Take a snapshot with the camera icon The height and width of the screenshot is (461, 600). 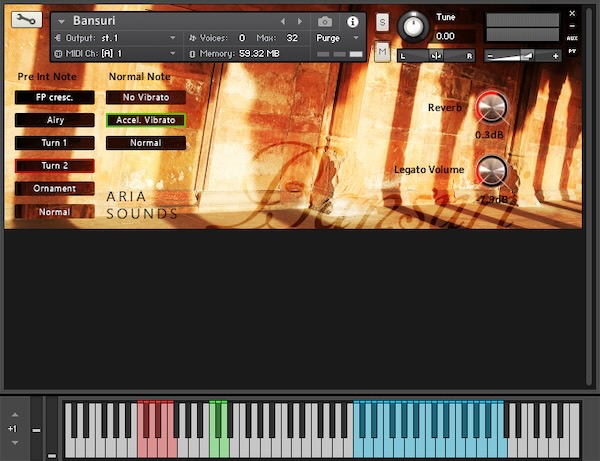point(325,22)
